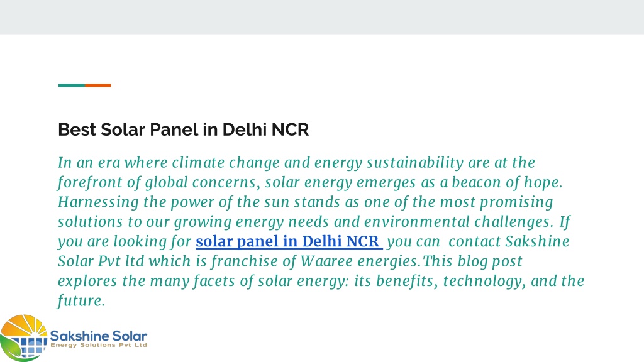This screenshot has width=644, height=362.
Task: Open the solar panel in Delhi NCR link
Action: pos(289,241)
